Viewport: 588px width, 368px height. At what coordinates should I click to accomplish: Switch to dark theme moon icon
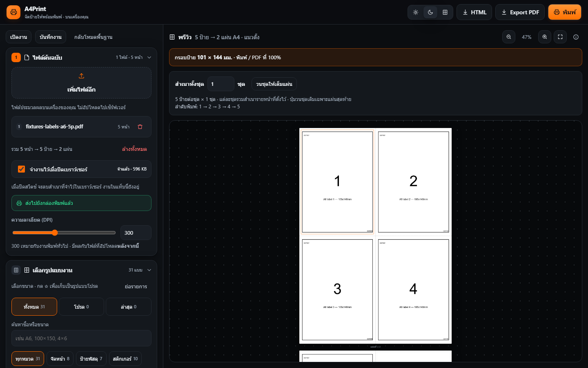click(430, 12)
